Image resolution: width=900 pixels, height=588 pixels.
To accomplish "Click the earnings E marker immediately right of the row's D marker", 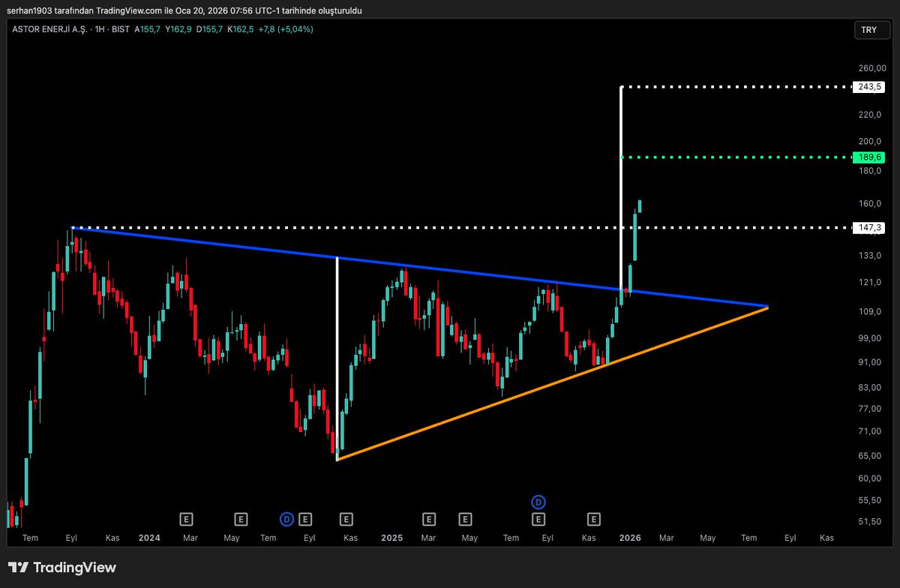I will pyautogui.click(x=304, y=518).
